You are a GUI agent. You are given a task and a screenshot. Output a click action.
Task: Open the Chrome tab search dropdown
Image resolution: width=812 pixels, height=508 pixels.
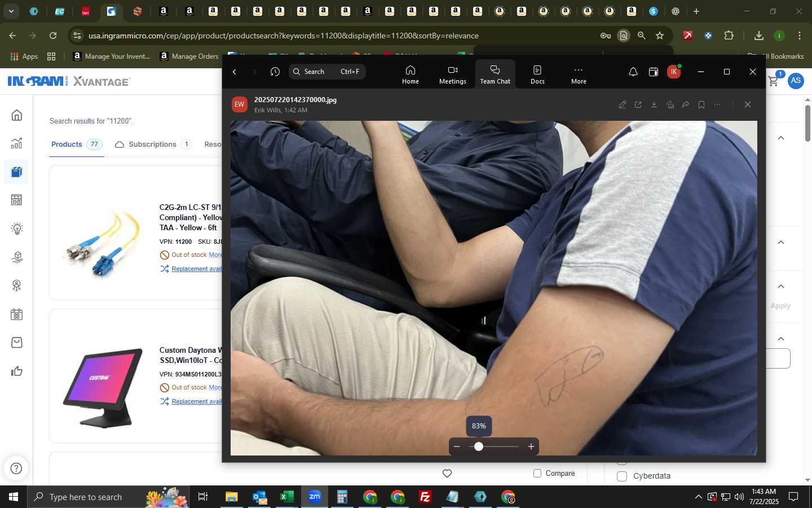pos(11,11)
